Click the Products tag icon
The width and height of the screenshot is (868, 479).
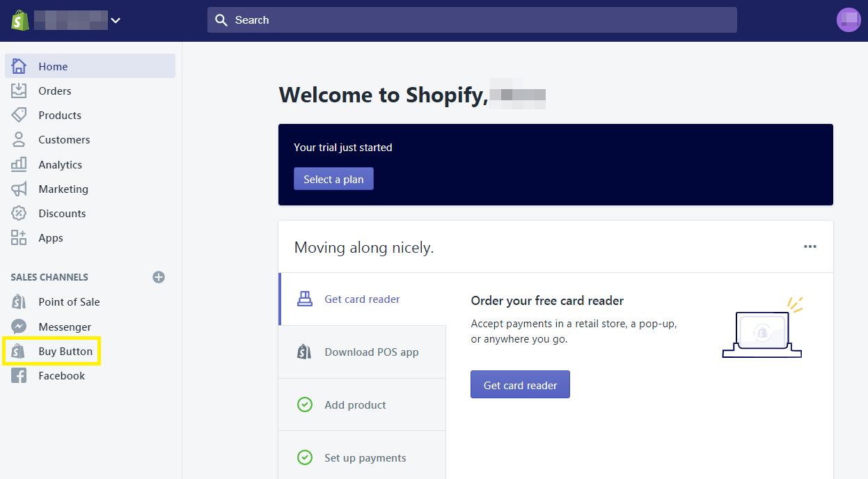19,115
